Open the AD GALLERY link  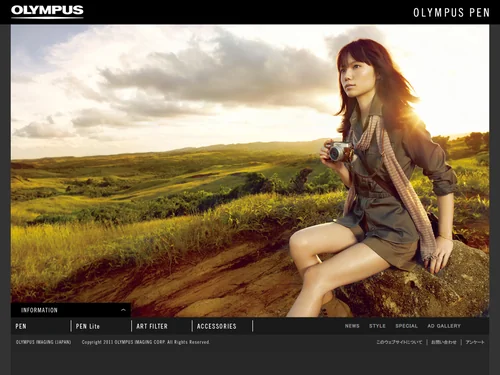pyautogui.click(x=444, y=326)
